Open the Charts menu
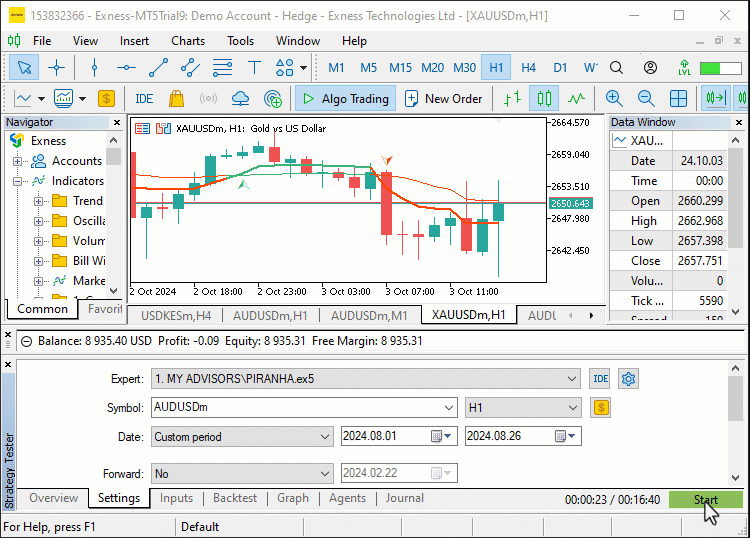This screenshot has height=538, width=750. (188, 41)
